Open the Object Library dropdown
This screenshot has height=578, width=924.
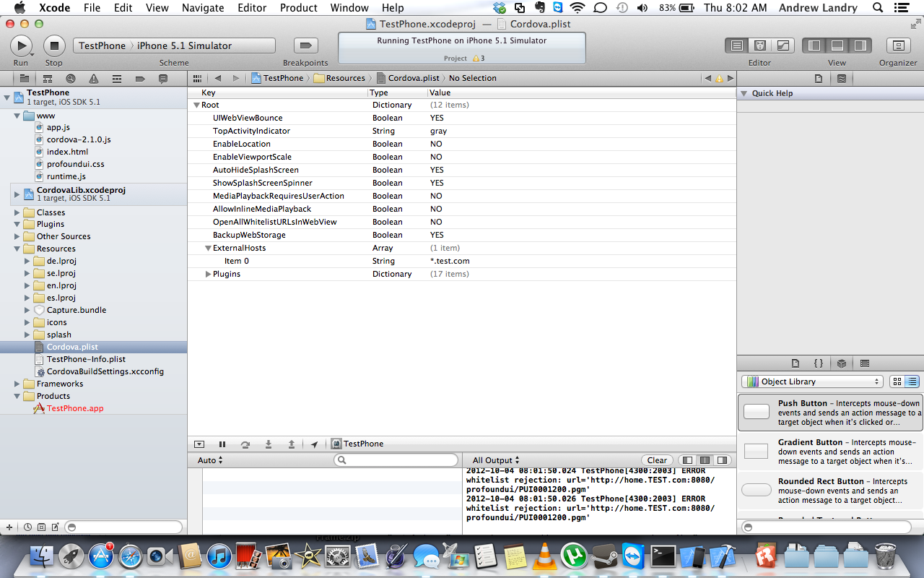(812, 381)
